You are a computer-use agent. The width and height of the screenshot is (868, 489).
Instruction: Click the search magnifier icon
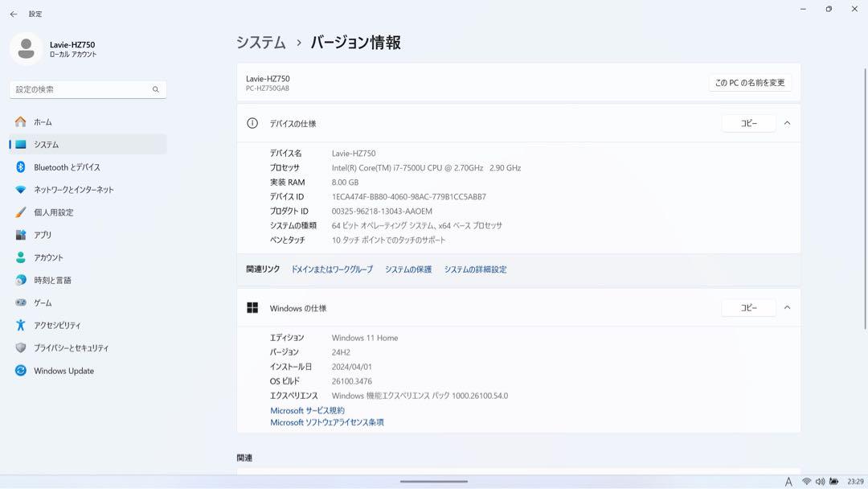coord(156,90)
